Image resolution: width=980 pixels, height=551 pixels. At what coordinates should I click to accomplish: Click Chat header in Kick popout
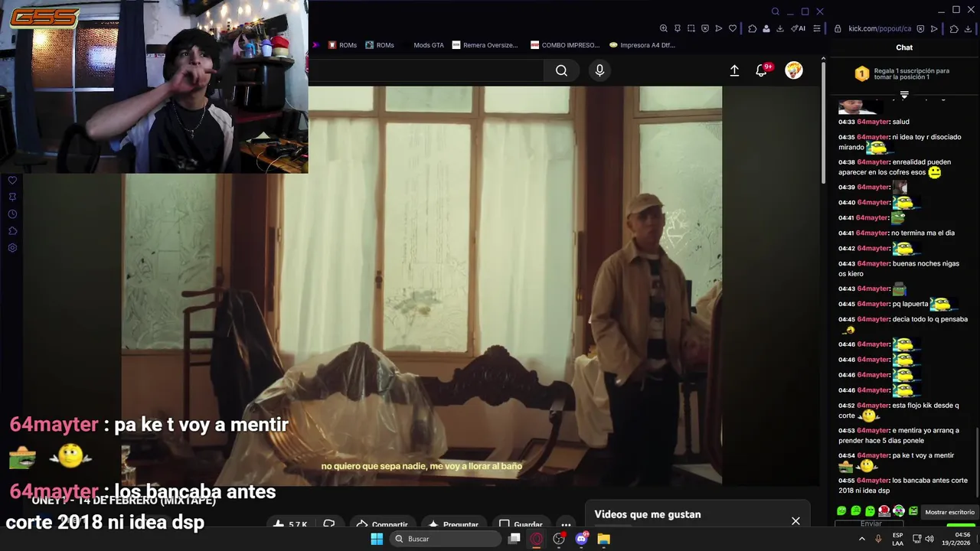click(904, 47)
